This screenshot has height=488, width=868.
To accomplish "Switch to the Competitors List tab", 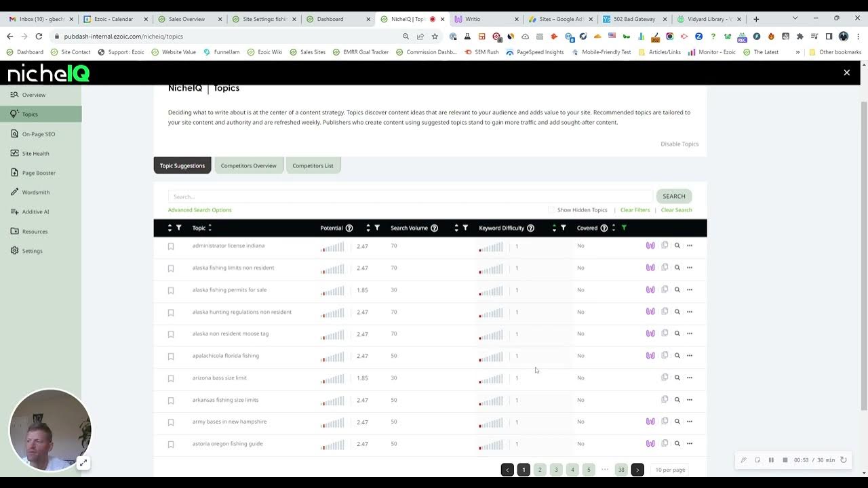I will point(313,165).
